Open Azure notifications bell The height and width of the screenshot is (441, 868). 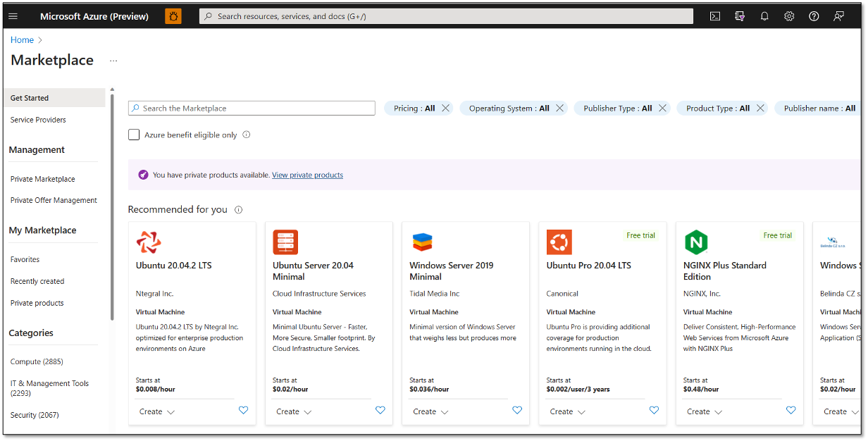click(764, 15)
